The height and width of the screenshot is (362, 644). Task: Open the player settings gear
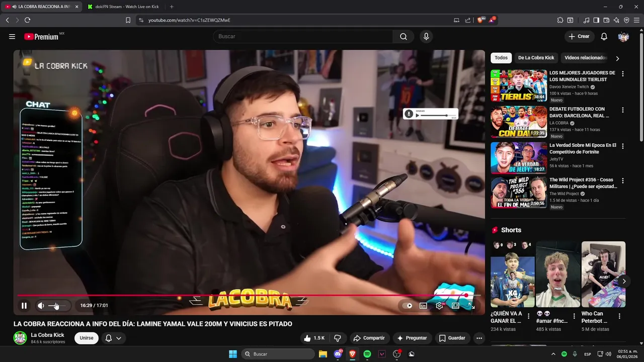pos(439,306)
